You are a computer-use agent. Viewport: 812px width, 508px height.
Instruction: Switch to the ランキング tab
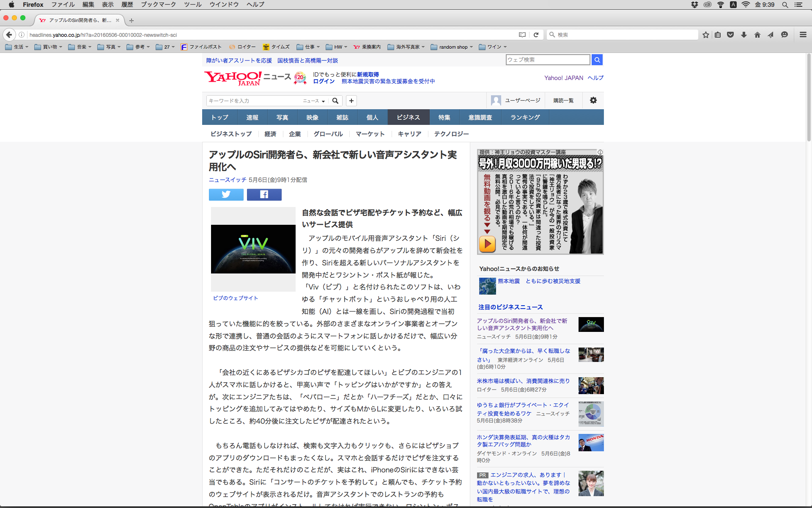click(x=525, y=117)
